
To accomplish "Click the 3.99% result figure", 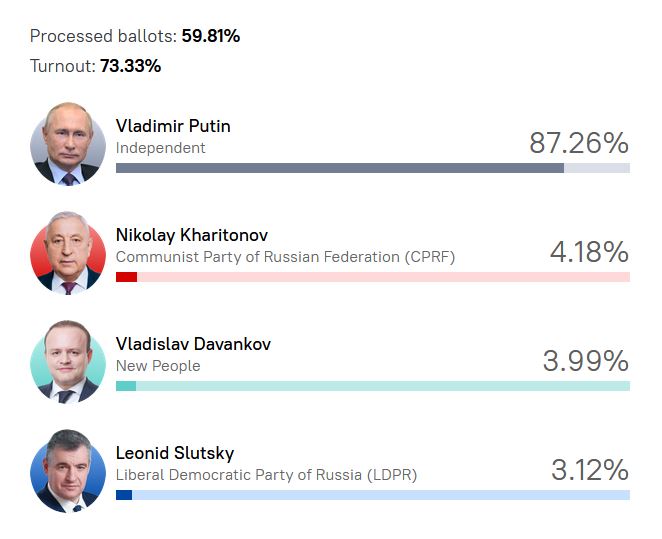I will (x=585, y=361).
